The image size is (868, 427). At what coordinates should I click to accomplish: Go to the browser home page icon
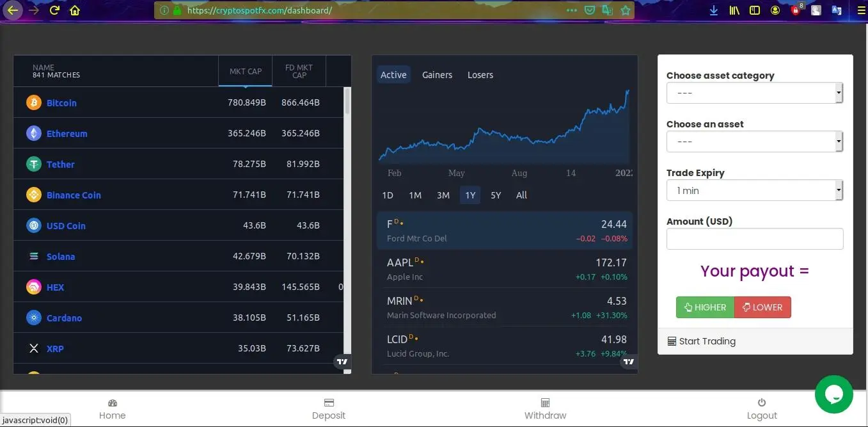coord(75,10)
